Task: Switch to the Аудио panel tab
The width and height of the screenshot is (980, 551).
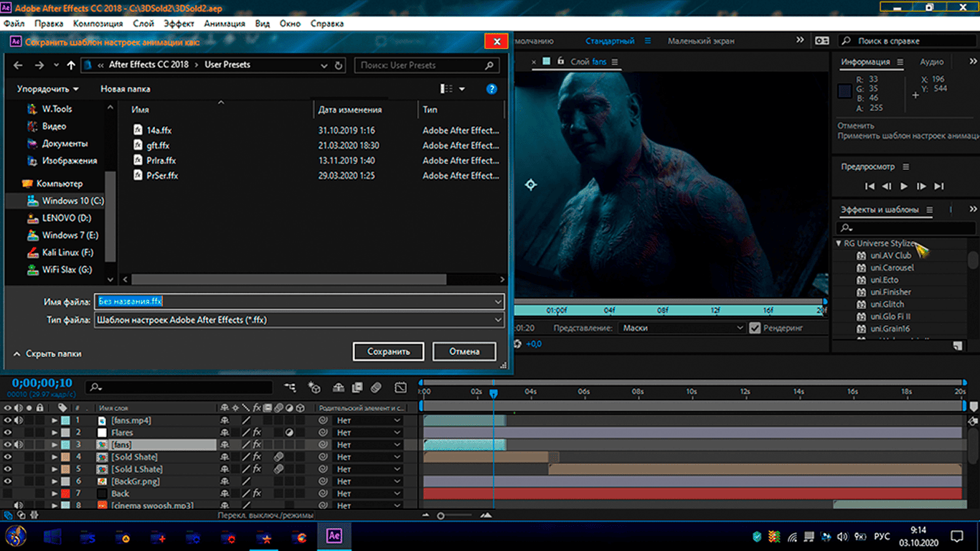Action: pyautogui.click(x=932, y=62)
